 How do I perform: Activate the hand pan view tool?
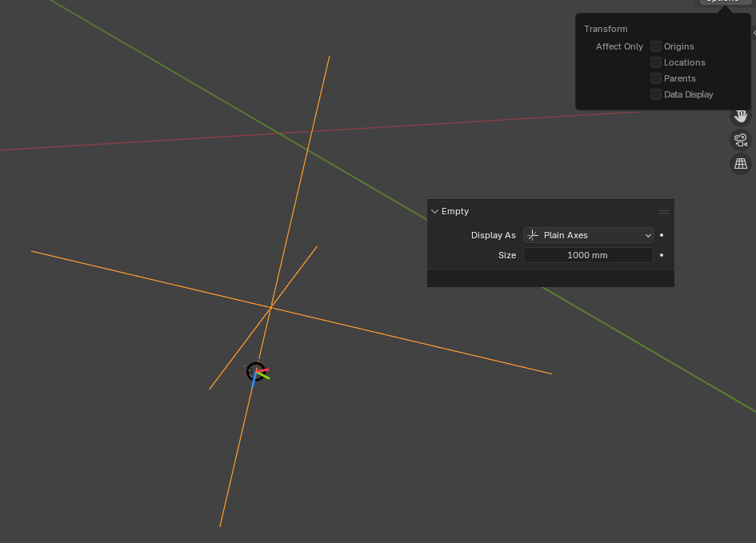tap(741, 116)
